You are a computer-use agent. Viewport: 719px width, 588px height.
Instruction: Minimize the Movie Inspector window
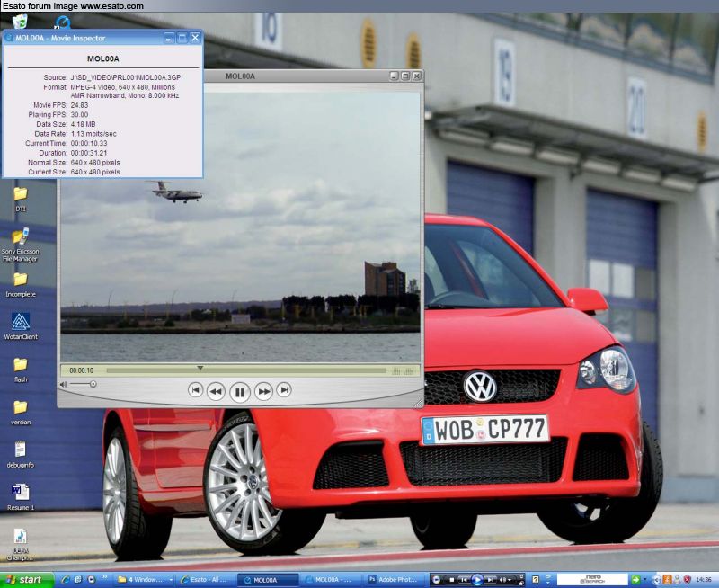(x=169, y=38)
